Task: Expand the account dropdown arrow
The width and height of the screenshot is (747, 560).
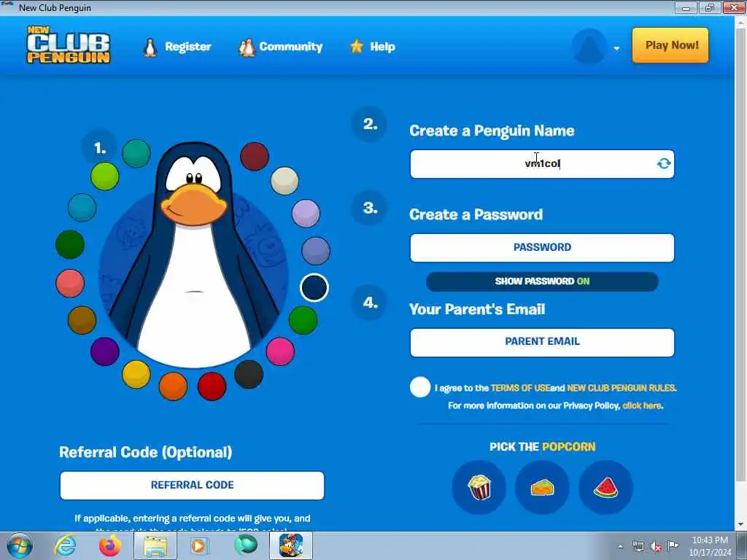Action: pos(616,49)
